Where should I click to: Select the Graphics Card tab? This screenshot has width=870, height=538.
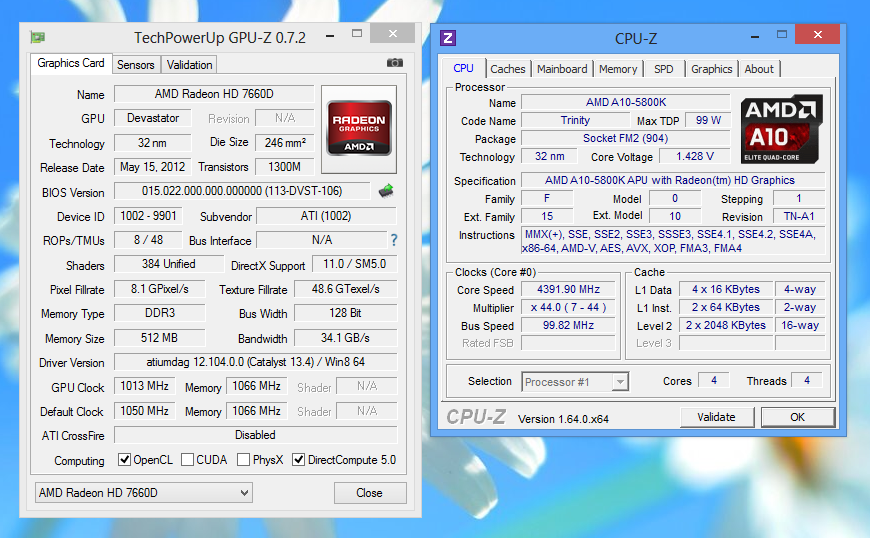(x=71, y=63)
